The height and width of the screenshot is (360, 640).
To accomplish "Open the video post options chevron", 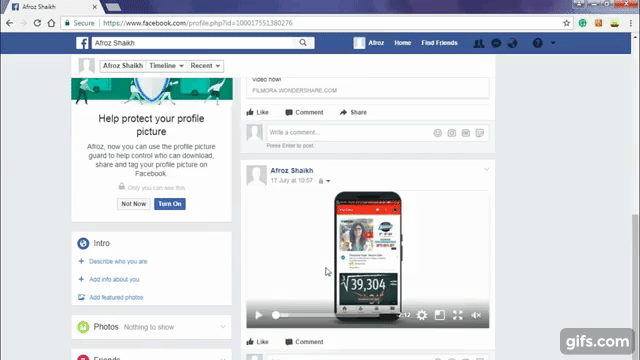I will (487, 169).
